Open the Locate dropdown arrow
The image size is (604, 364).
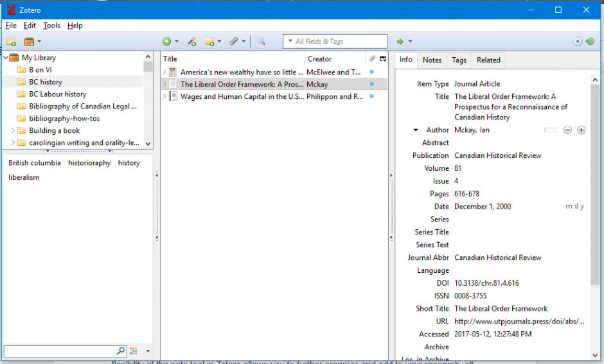coord(410,41)
